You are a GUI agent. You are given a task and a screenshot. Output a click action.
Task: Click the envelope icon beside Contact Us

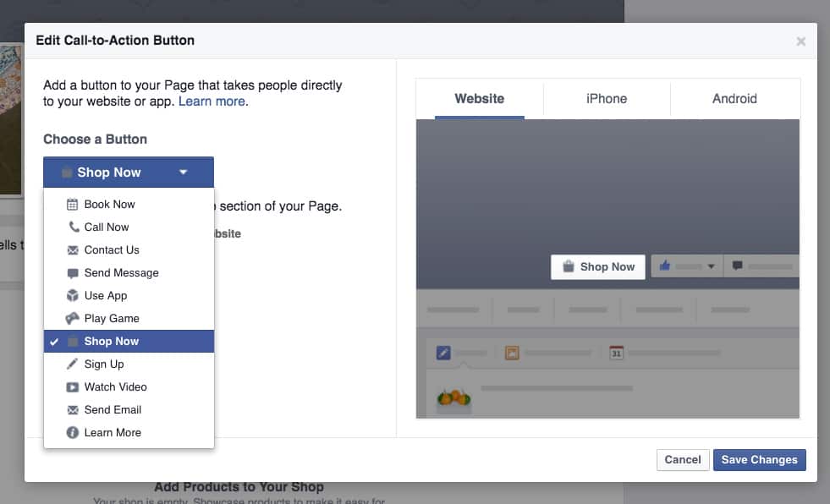(73, 250)
